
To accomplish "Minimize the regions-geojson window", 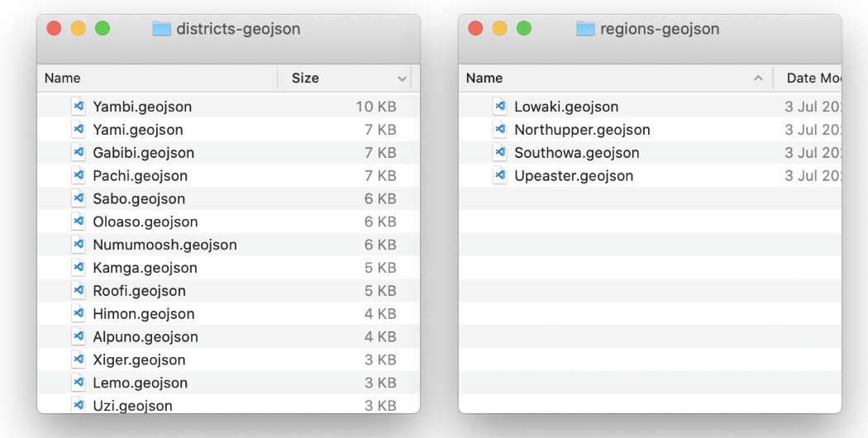I will pos(500,28).
